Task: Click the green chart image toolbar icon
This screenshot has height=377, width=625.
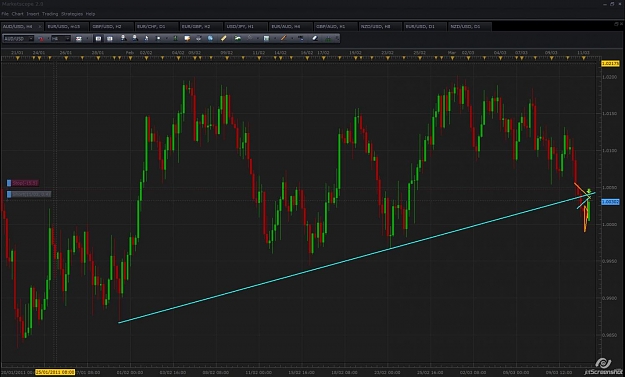Action: click(x=238, y=39)
